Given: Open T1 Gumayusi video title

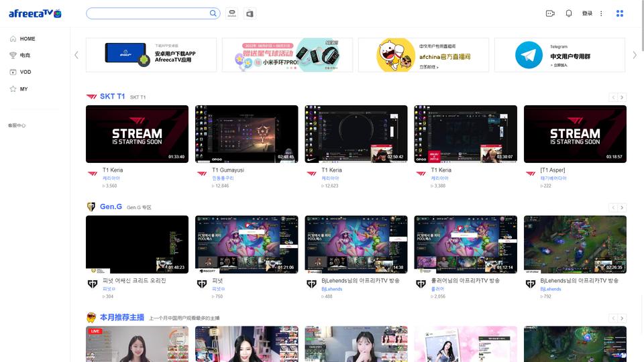Looking at the screenshot, I should pos(228,170).
